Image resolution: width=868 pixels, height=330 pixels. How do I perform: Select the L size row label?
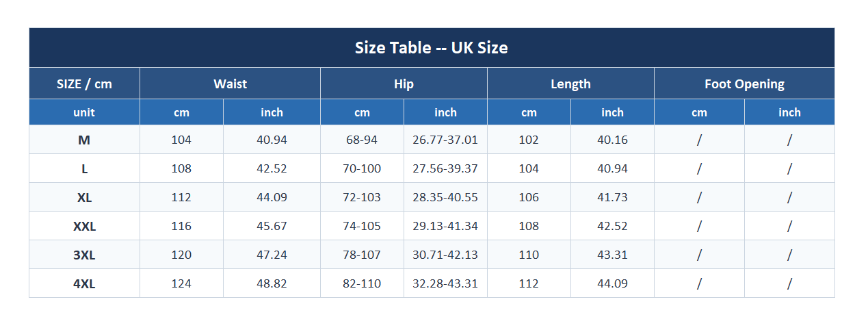(84, 168)
